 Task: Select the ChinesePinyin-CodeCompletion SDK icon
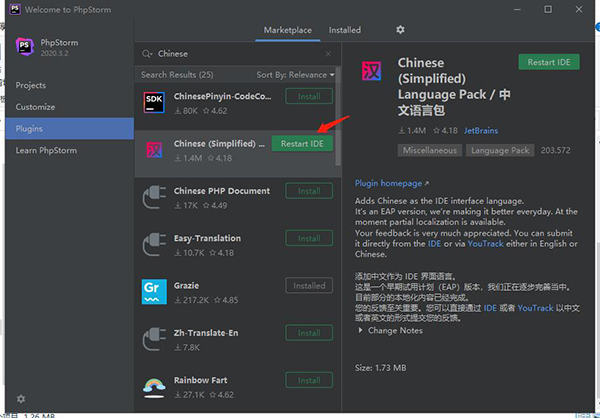154,103
